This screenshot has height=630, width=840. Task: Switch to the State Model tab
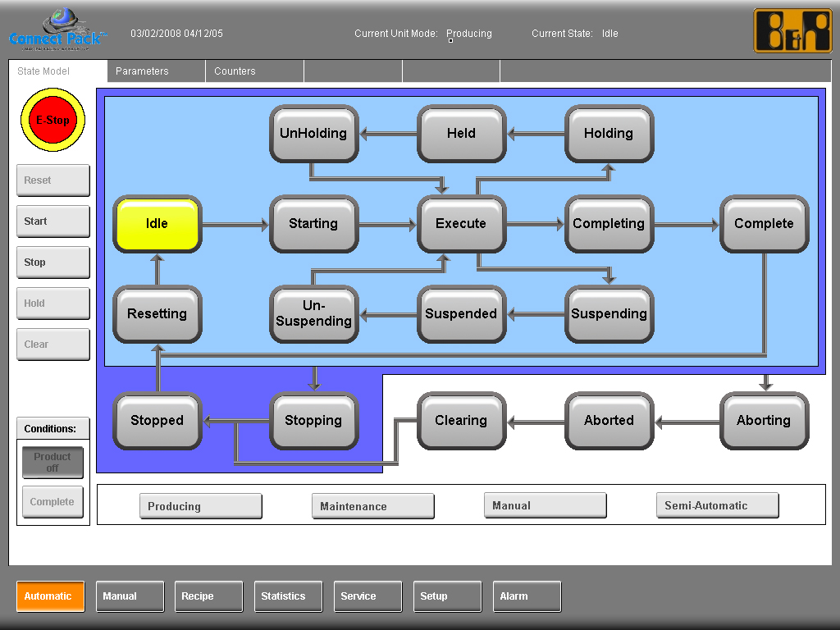coord(58,71)
